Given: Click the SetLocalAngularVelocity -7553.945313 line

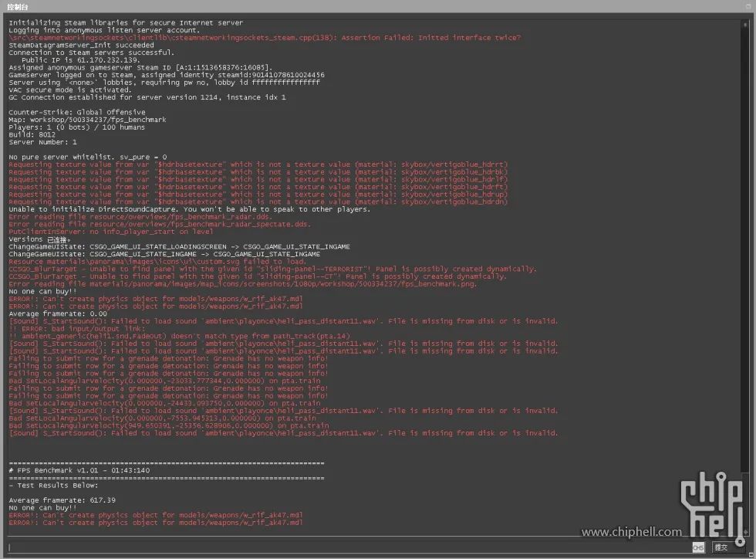Looking at the screenshot, I should [162, 418].
